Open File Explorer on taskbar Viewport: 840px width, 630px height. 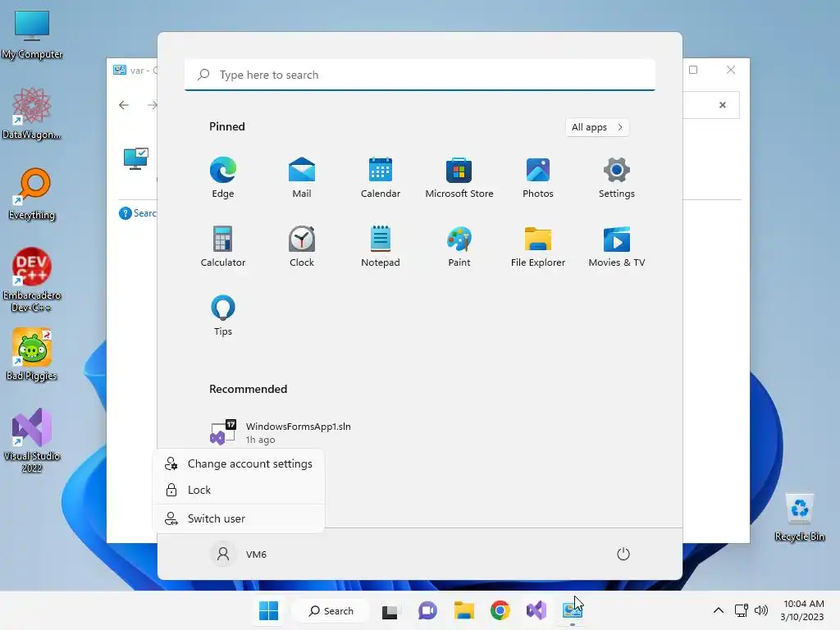[x=464, y=610]
